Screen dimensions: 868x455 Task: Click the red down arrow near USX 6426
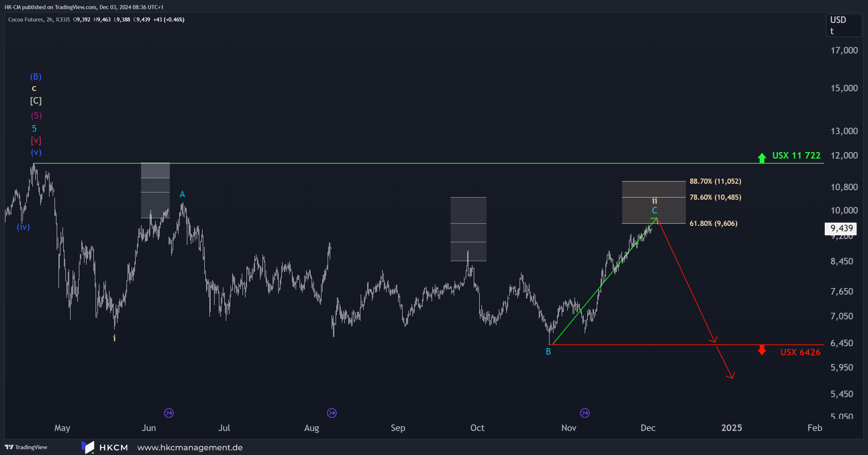click(x=761, y=350)
